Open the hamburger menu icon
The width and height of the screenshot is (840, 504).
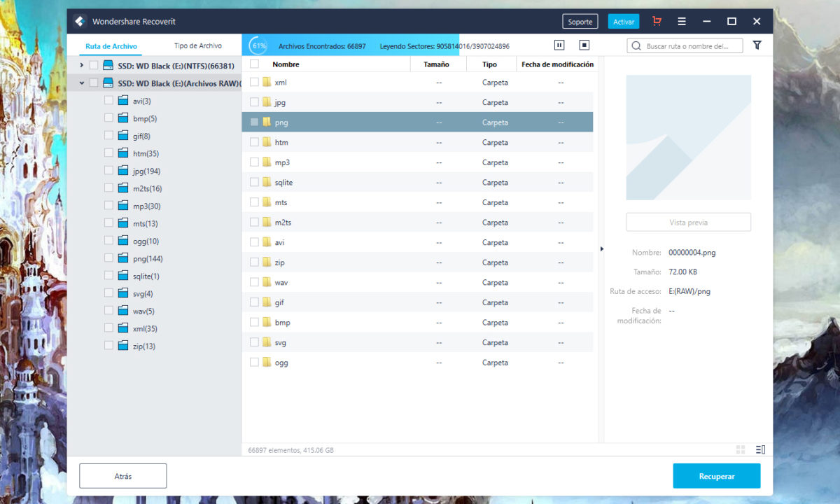(681, 22)
